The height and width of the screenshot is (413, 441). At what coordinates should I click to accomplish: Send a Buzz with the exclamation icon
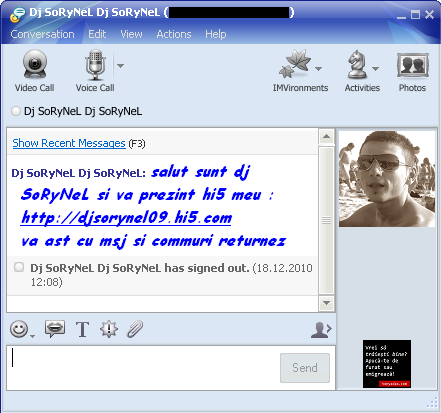(109, 329)
